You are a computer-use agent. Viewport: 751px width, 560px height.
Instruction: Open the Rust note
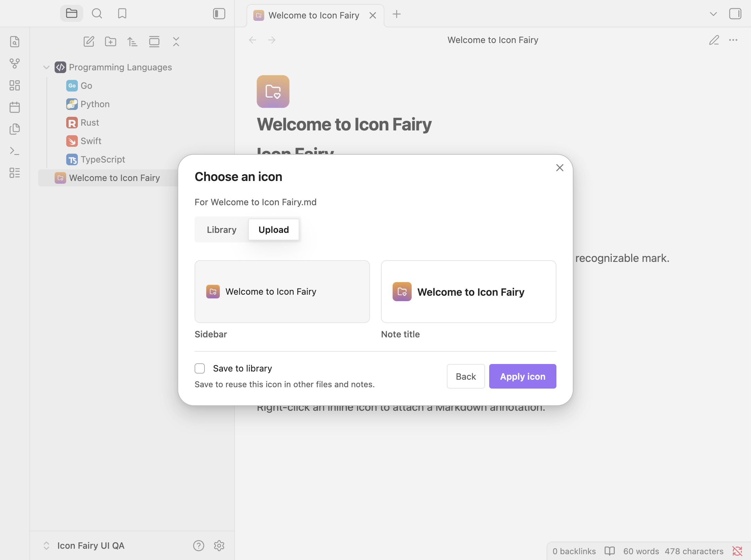90,123
